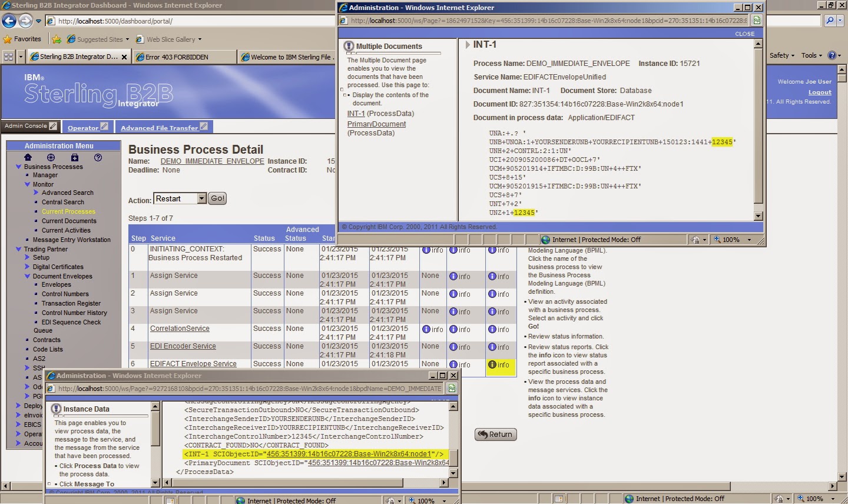
Task: Open the Suggested Sites dropdown arrow
Action: point(127,39)
